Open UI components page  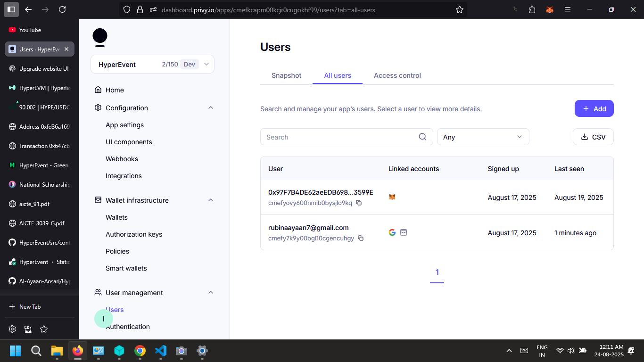pyautogui.click(x=129, y=142)
